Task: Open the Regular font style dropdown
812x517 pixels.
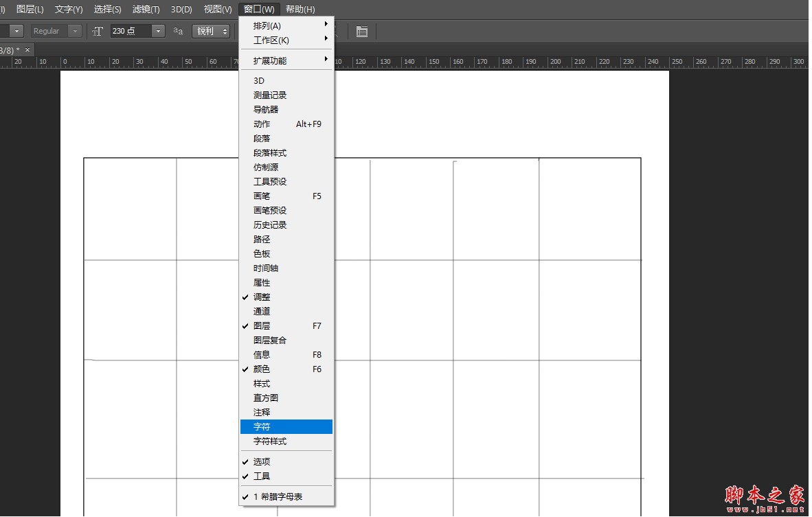Action: [75, 32]
